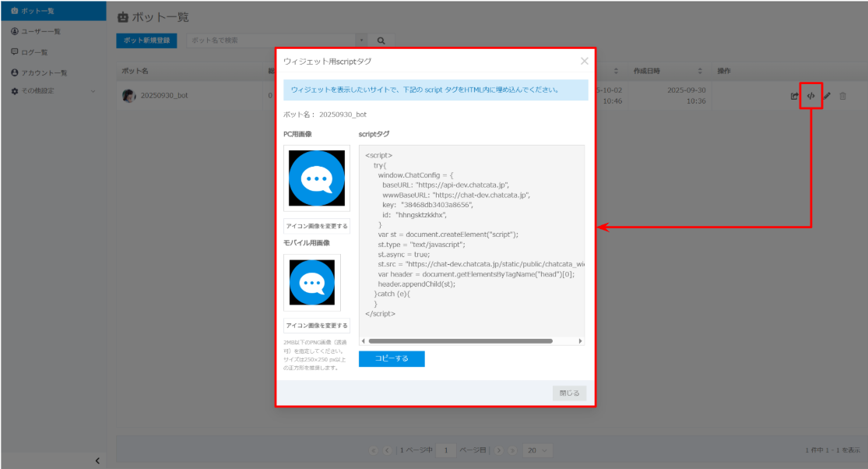Go to アカウント一覧 in the sidebar
The width and height of the screenshot is (868, 469).
(x=44, y=72)
